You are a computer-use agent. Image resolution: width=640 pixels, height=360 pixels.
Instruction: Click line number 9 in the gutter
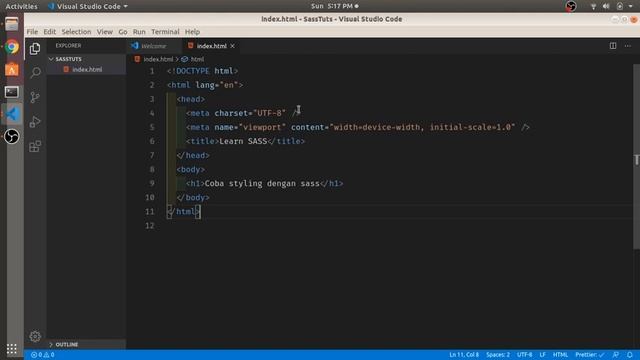click(x=152, y=183)
